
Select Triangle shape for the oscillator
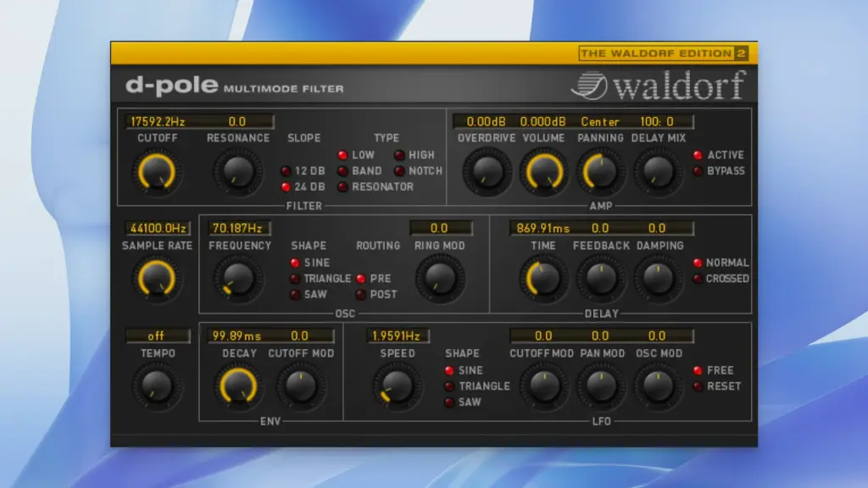(296, 278)
